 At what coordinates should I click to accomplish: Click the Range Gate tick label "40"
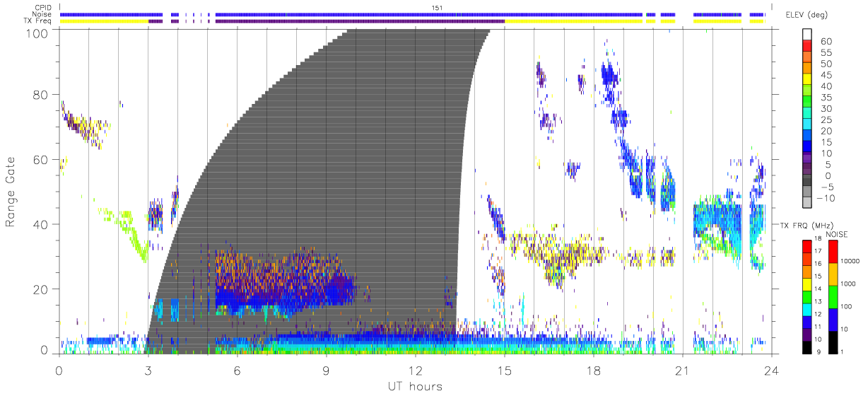point(42,224)
